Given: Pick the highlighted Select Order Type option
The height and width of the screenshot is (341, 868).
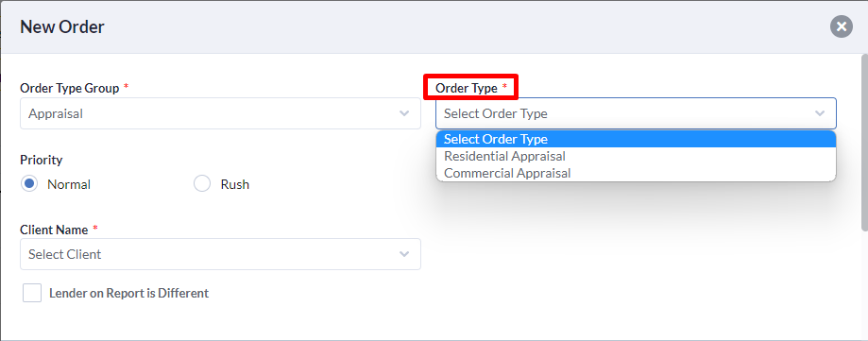Looking at the screenshot, I should [636, 139].
